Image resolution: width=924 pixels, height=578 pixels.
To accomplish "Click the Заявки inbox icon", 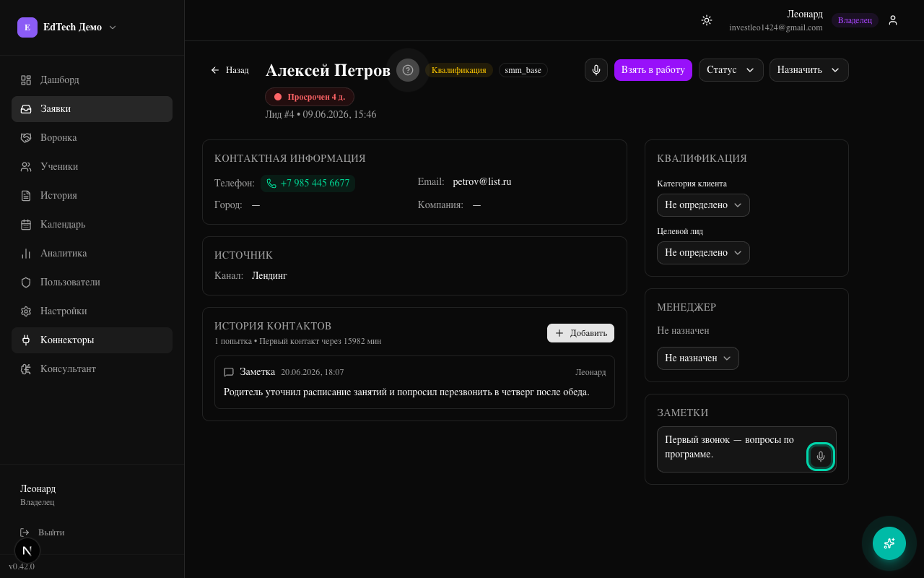I will click(26, 109).
